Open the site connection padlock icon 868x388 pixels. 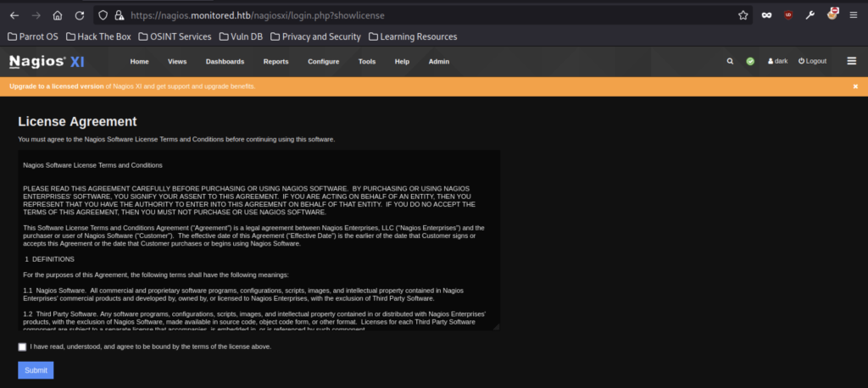pyautogui.click(x=118, y=15)
